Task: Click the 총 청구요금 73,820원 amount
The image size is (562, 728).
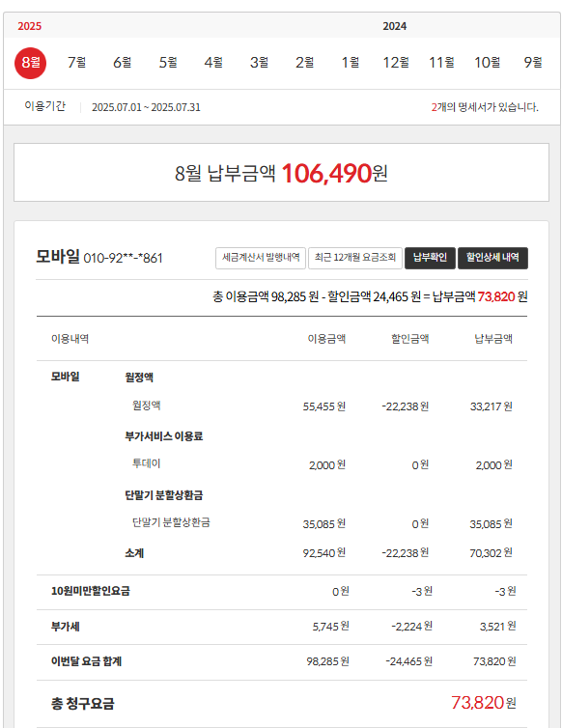Action: [x=483, y=703]
